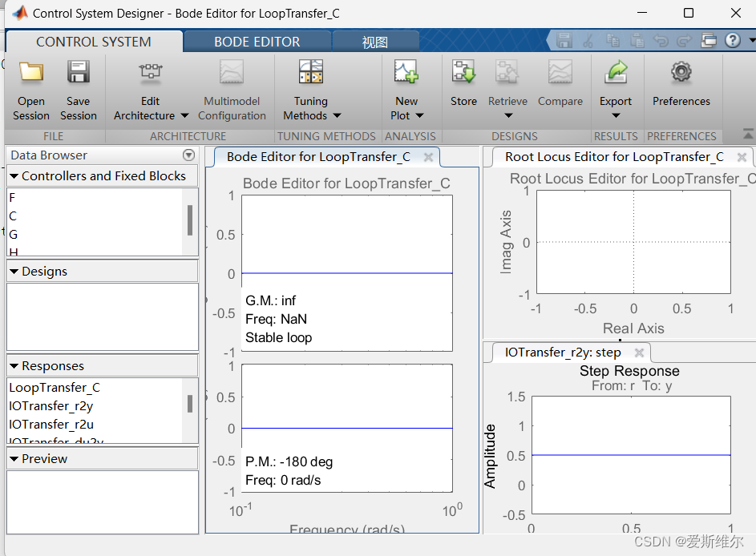
Task: Expand the Edit Architecture dropdown arrow
Action: tap(184, 115)
